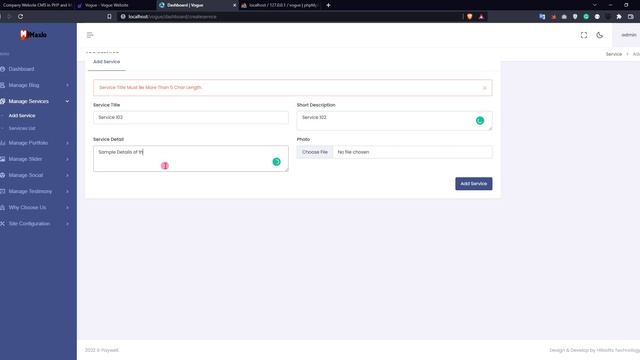Viewport: 640px width, 360px height.
Task: Expand Why Choose Us chevron
Action: point(67,208)
